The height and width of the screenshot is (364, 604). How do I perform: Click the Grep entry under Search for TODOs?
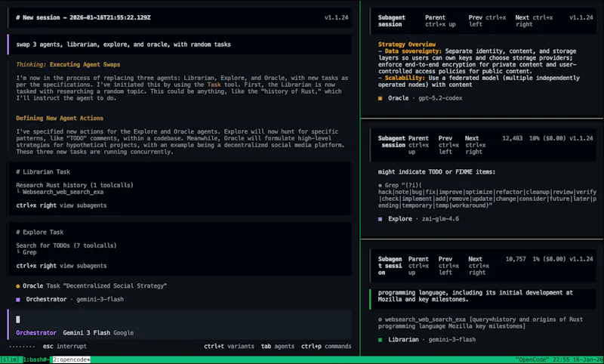click(29, 252)
